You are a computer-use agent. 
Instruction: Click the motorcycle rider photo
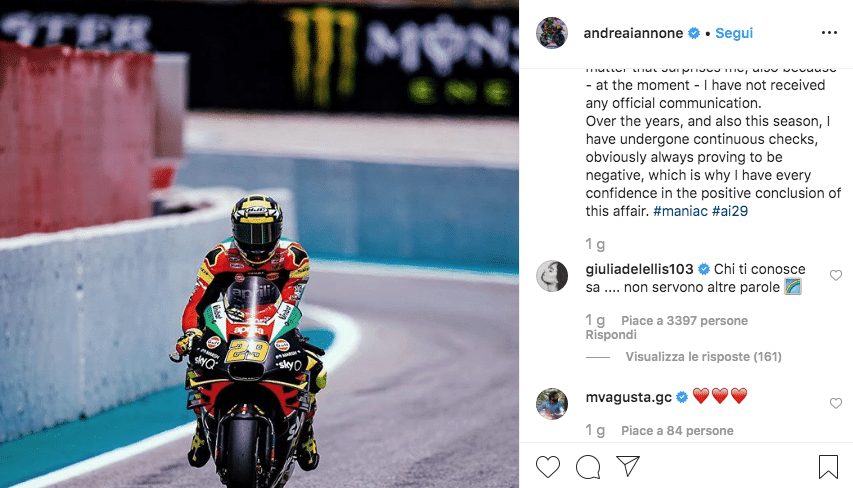click(x=259, y=244)
